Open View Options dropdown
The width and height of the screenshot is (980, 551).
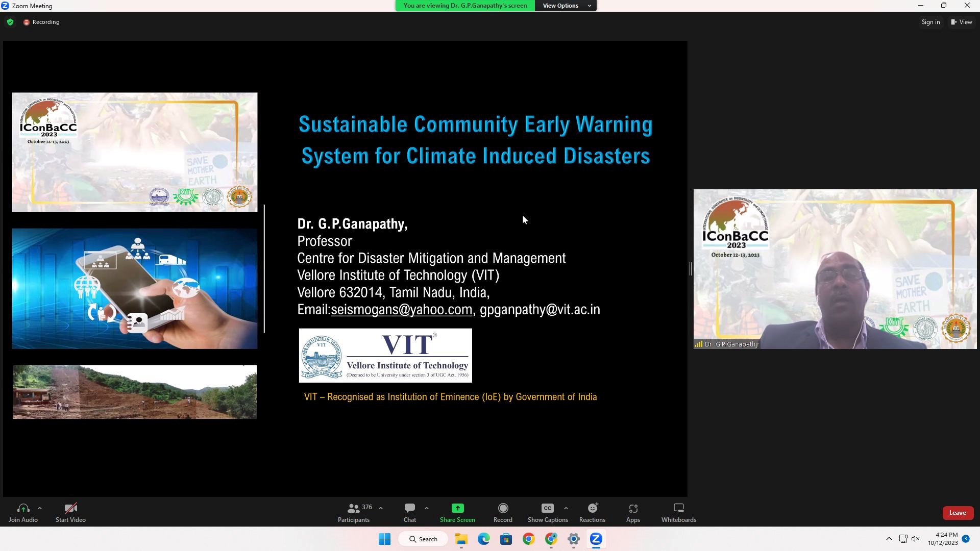[566, 6]
